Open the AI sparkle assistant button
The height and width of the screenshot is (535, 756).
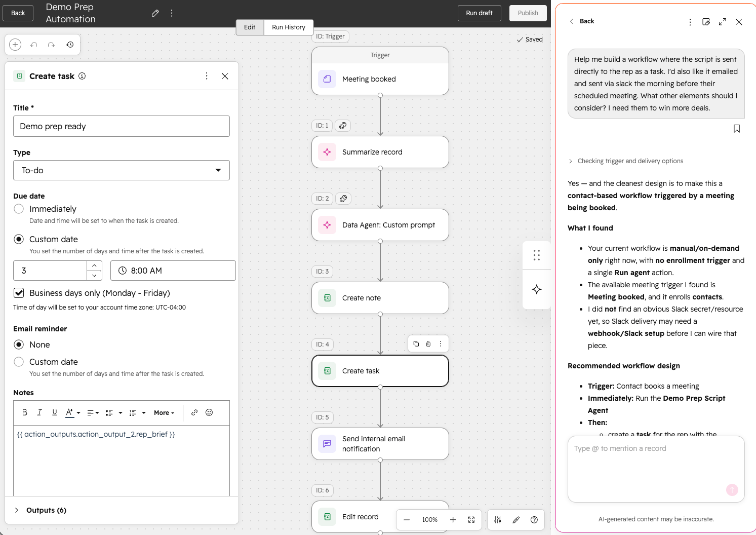(537, 289)
